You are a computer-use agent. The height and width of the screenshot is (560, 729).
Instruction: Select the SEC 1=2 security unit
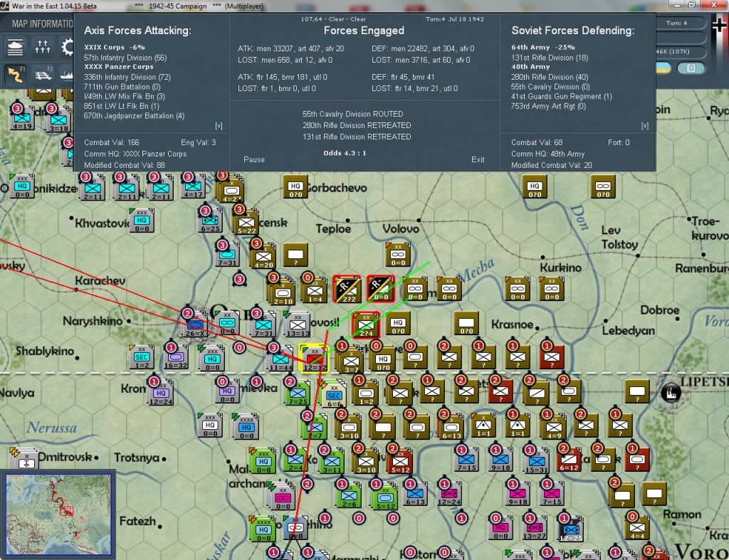click(x=142, y=357)
